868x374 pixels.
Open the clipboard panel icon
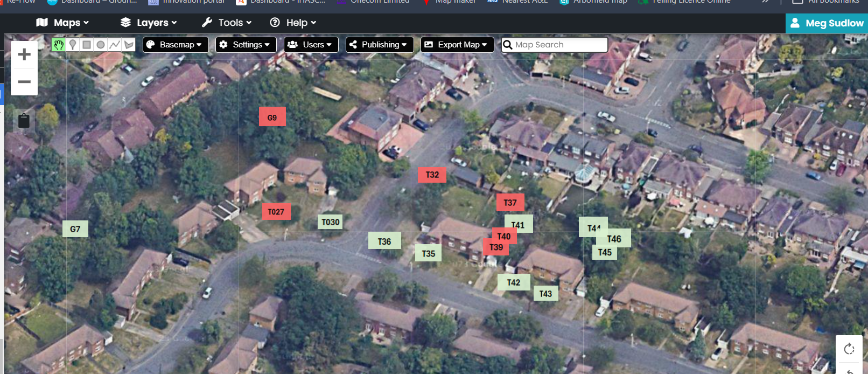24,121
